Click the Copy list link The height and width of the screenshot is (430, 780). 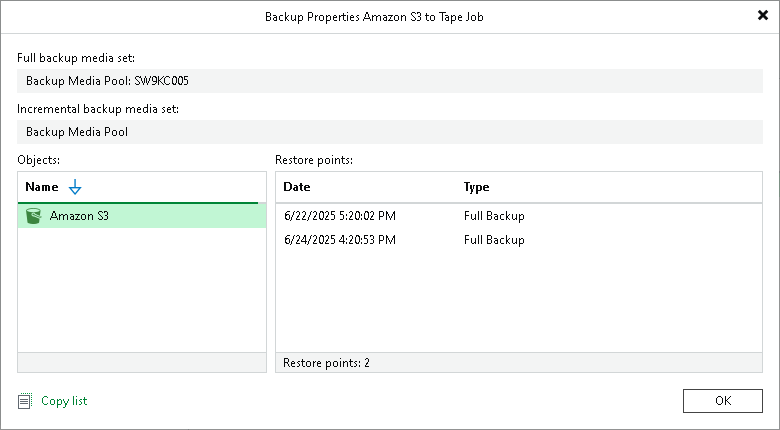coord(64,401)
